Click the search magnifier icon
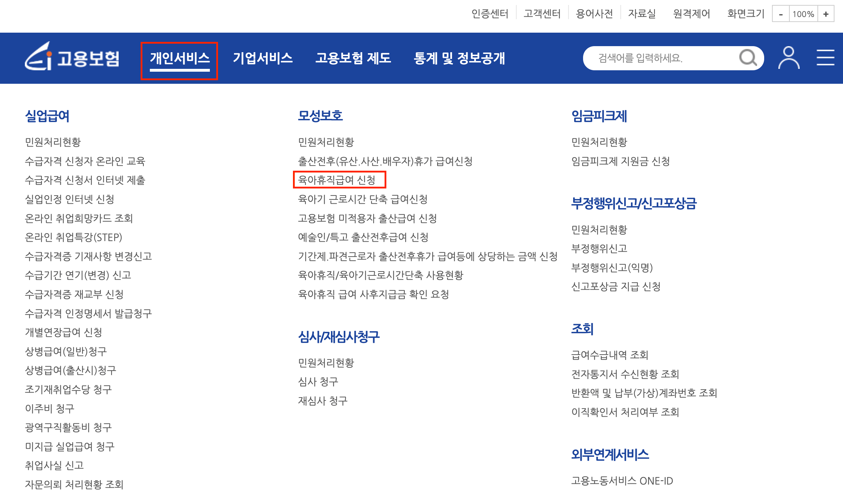Screen dimensions: 843x504 click(747, 57)
